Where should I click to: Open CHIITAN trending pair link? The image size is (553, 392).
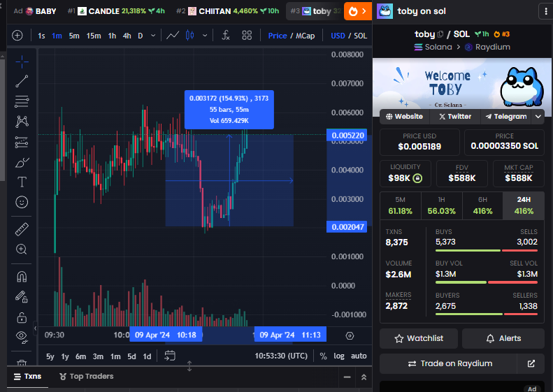click(x=227, y=11)
